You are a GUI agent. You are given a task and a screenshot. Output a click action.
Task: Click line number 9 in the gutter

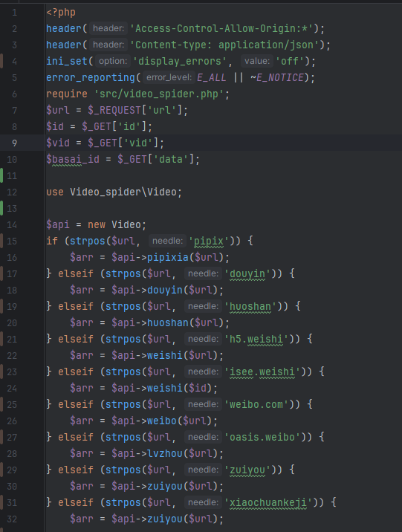pyautogui.click(x=14, y=143)
